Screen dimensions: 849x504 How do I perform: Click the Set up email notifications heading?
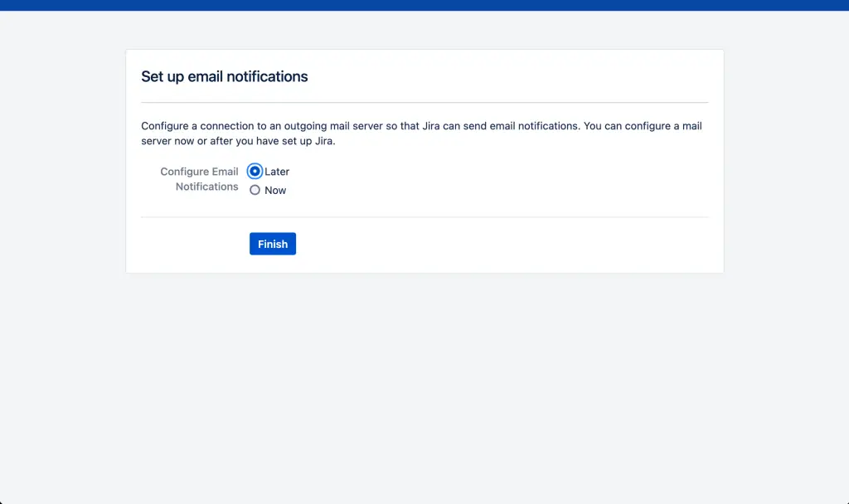tap(225, 76)
